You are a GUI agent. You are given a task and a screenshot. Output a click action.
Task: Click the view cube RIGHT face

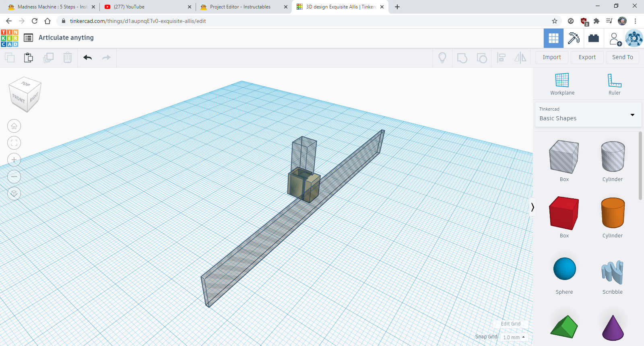pyautogui.click(x=34, y=98)
